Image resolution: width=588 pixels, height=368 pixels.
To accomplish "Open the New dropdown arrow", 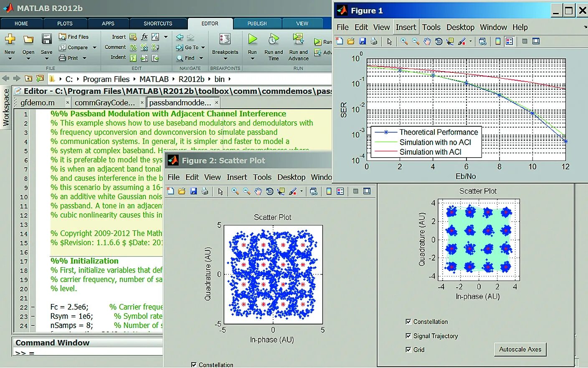I will tap(10, 59).
